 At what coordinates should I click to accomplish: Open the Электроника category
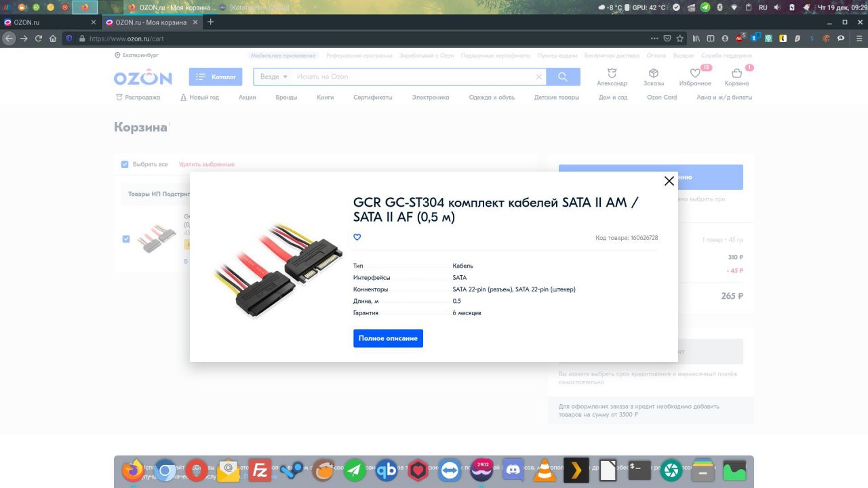pos(431,98)
